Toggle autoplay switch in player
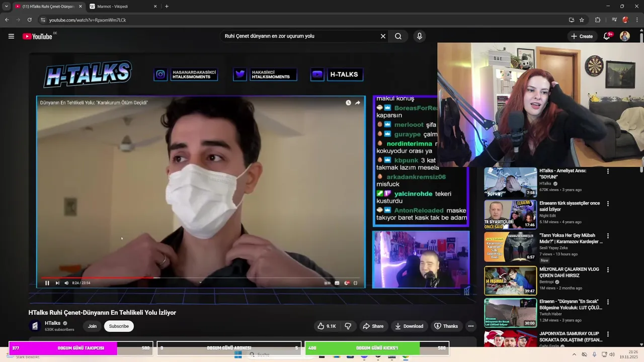 [328, 283]
